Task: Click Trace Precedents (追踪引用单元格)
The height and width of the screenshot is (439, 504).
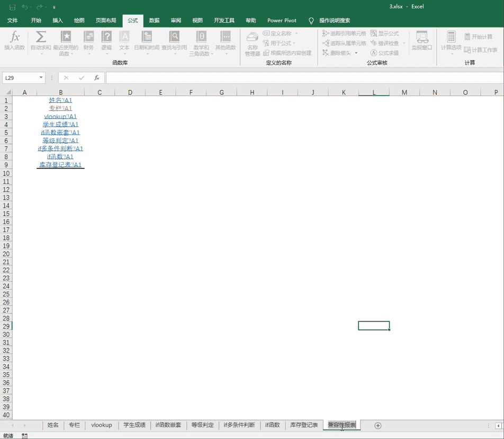Action: (344, 33)
